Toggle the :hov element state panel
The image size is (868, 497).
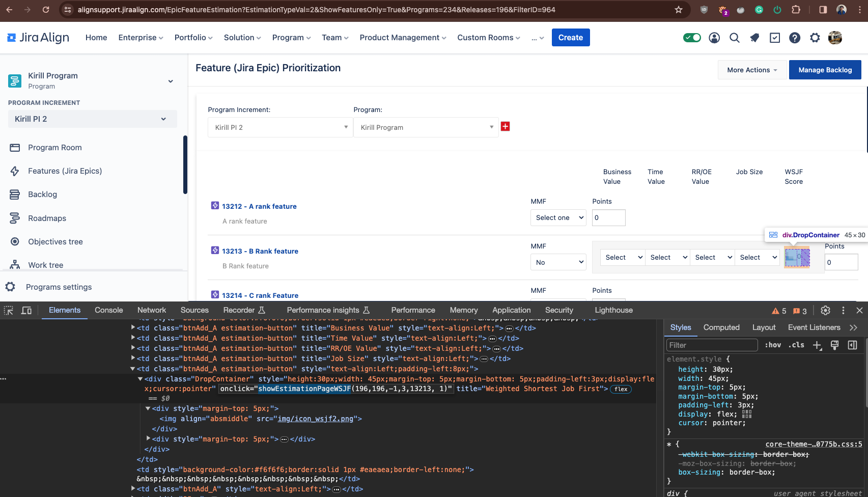[773, 345]
